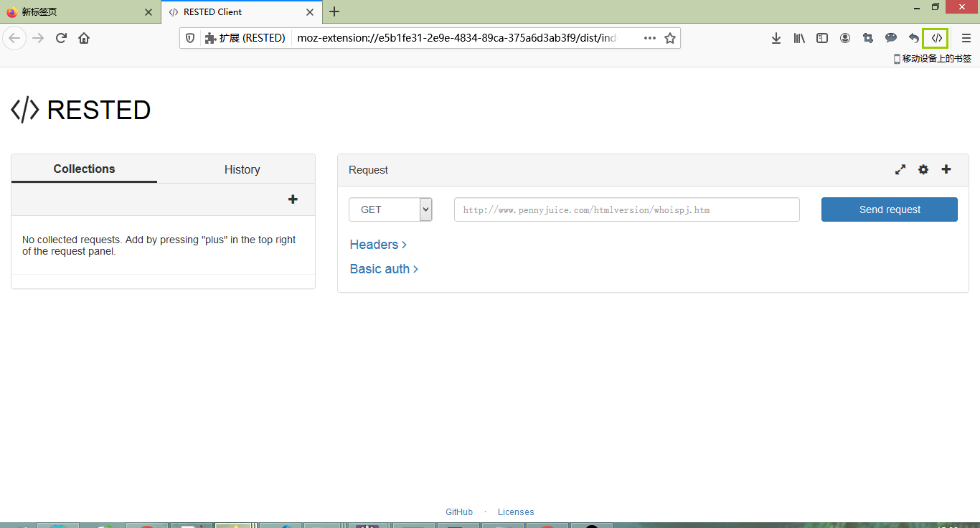This screenshot has width=980, height=528.
Task: Switch to the Collections tab
Action: tap(84, 169)
